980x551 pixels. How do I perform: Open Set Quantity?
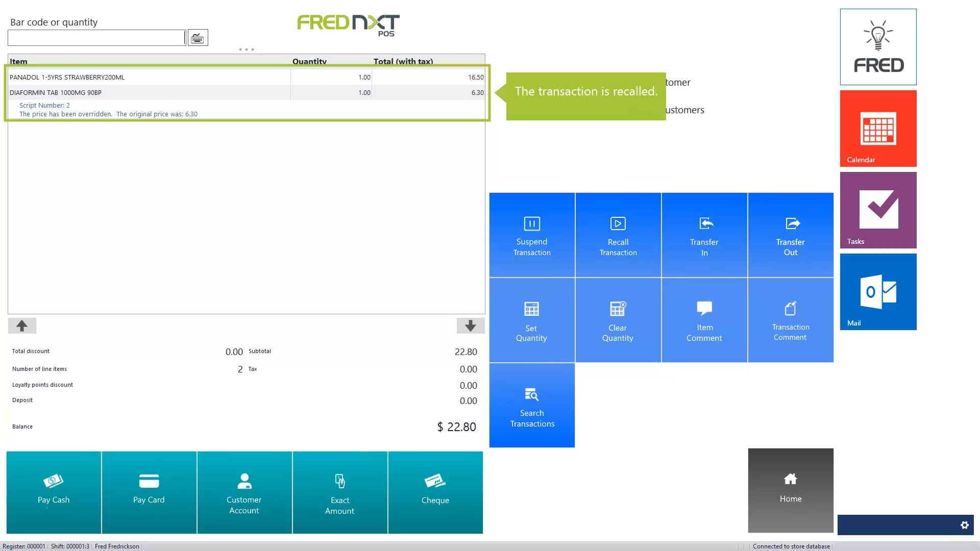pyautogui.click(x=531, y=320)
